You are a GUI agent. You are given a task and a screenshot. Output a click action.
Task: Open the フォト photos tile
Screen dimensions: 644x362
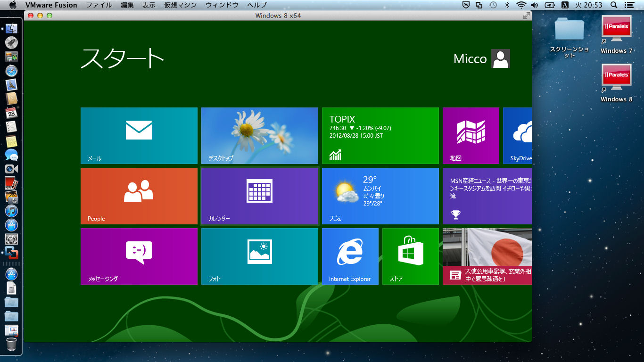tap(260, 256)
